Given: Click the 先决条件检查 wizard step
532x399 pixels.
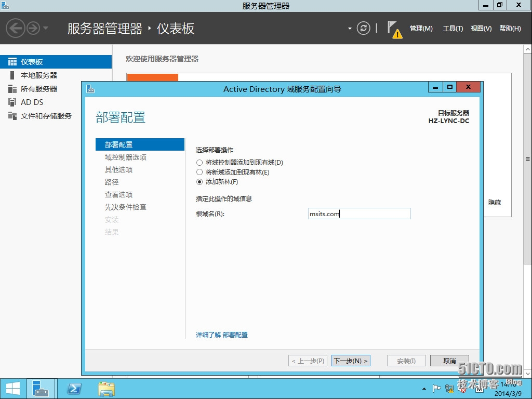Looking at the screenshot, I should [x=126, y=207].
